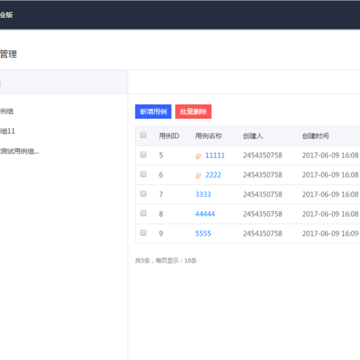360x360 pixels.
Task: Tick the select-all checkbox in table header
Action: (x=143, y=135)
